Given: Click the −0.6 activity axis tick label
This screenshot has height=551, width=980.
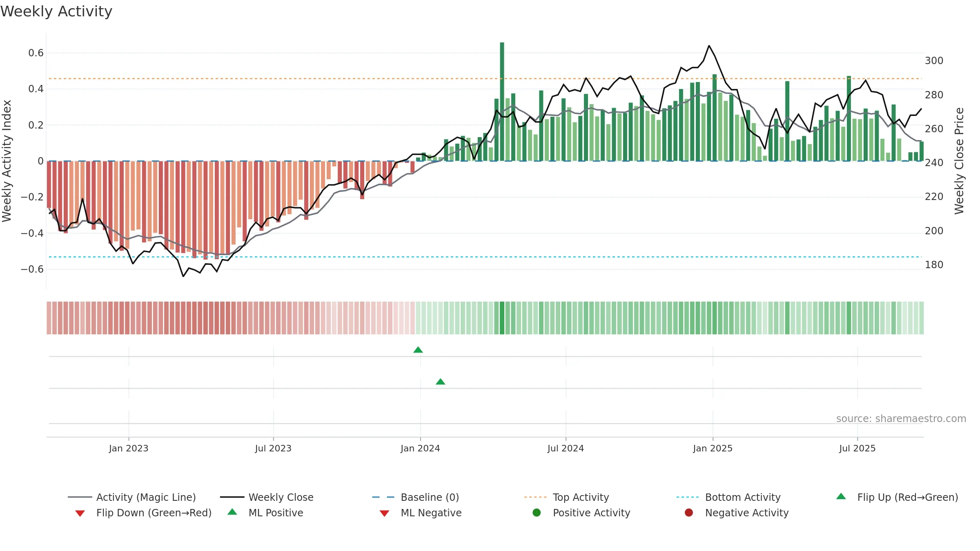Looking at the screenshot, I should tap(32, 269).
